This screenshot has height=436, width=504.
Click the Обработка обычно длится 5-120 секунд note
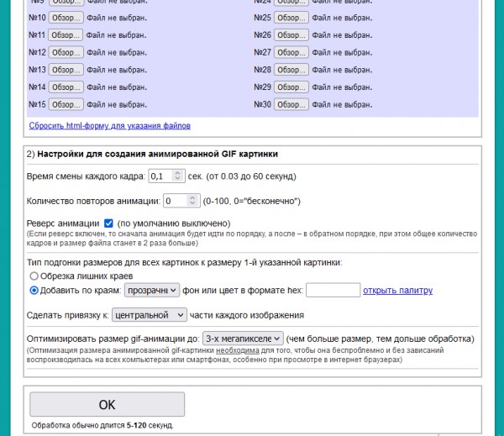(102, 426)
